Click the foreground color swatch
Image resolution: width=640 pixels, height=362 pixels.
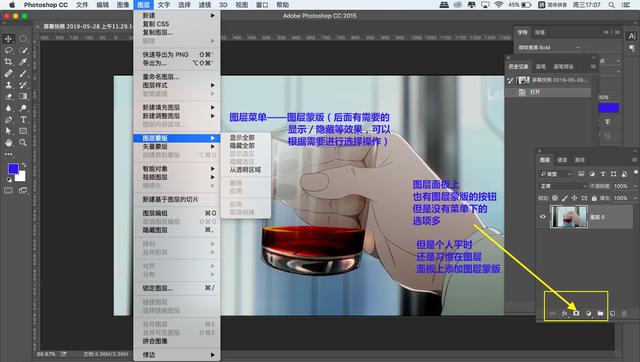[13, 168]
